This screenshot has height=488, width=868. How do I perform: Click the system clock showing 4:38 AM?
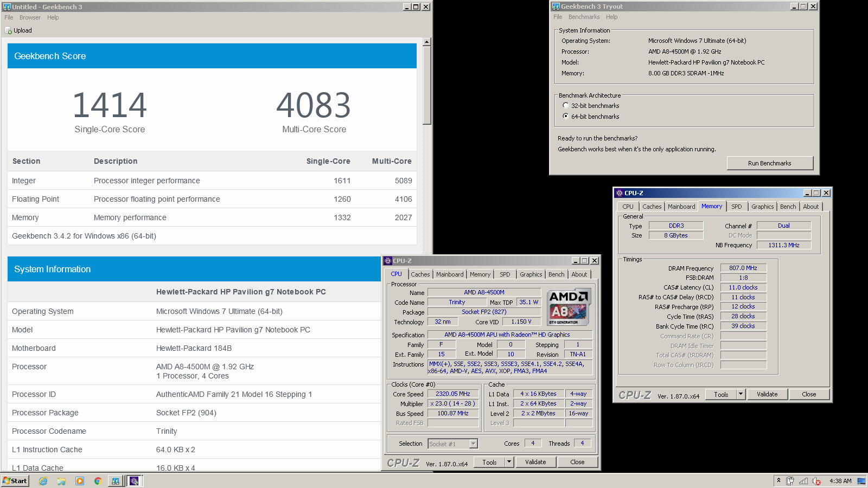pyautogui.click(x=840, y=481)
